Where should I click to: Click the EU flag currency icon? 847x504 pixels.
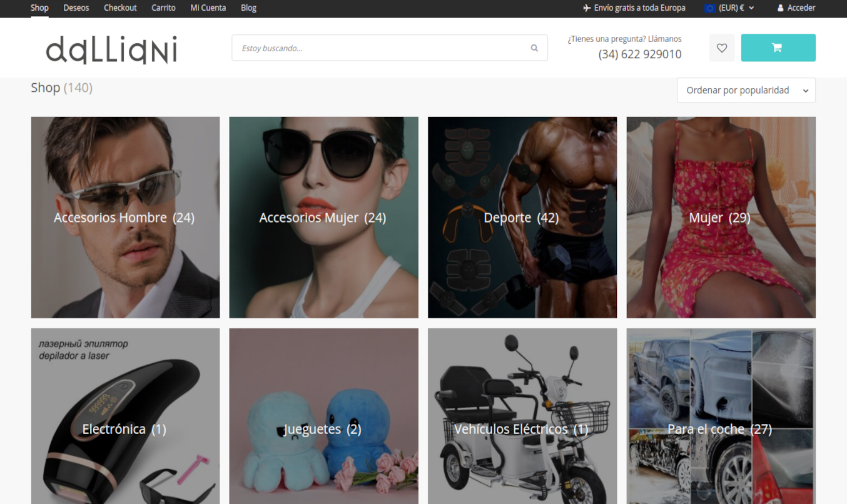coord(709,8)
